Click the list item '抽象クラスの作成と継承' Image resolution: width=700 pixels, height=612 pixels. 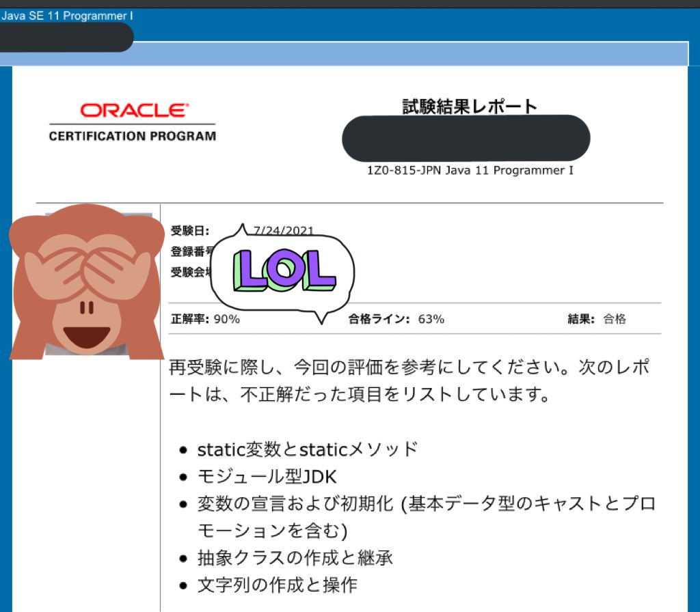(295, 557)
